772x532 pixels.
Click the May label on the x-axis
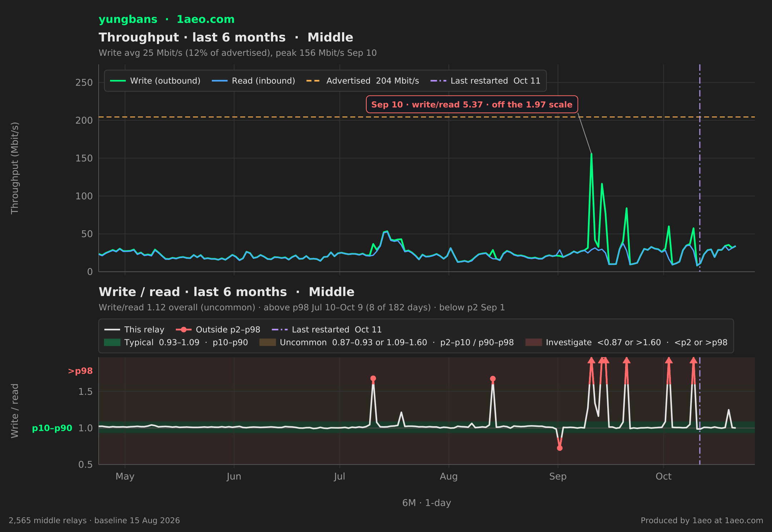(125, 477)
